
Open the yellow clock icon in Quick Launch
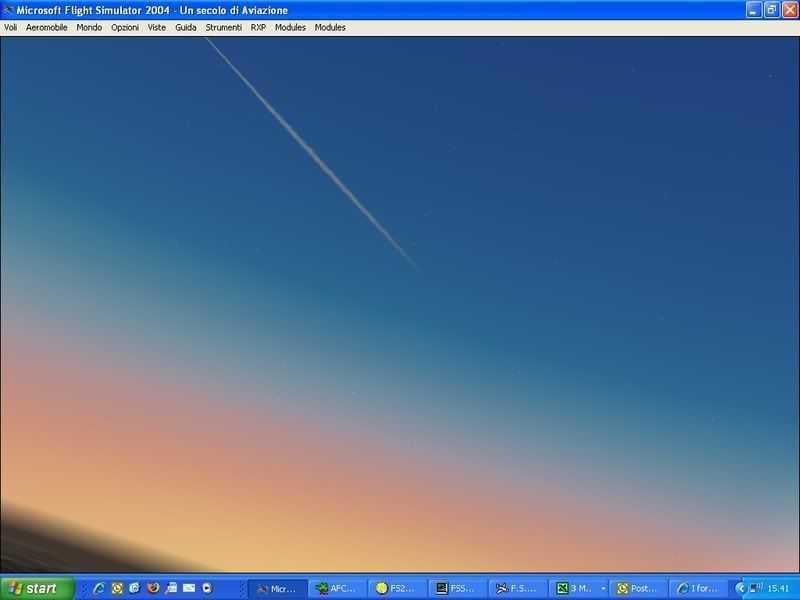click(117, 588)
